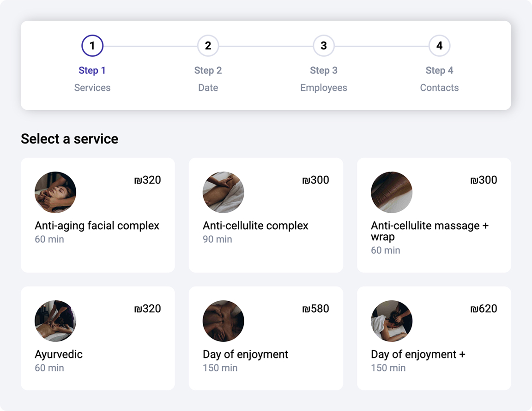Choose the Ayurvedic service title

[x=59, y=354]
